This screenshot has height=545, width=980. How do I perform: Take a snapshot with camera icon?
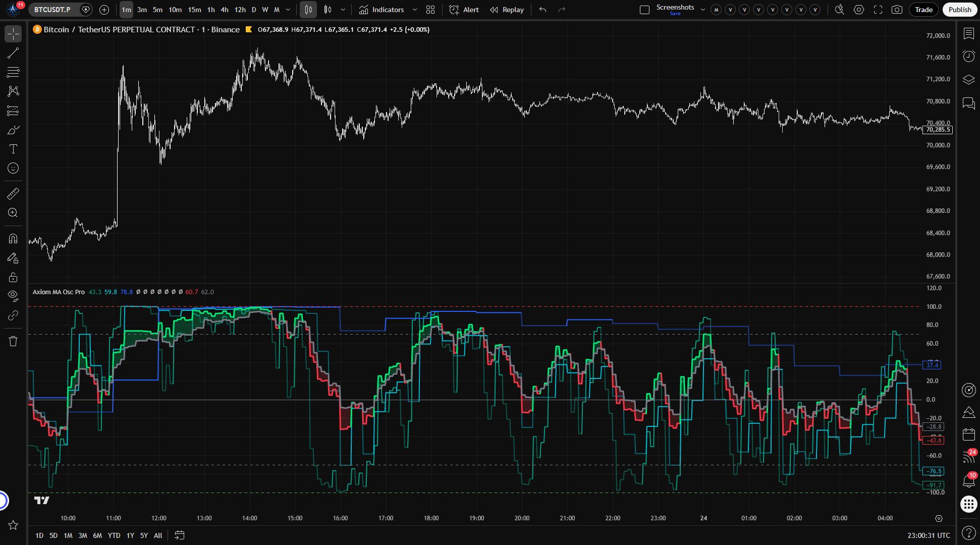897,10
